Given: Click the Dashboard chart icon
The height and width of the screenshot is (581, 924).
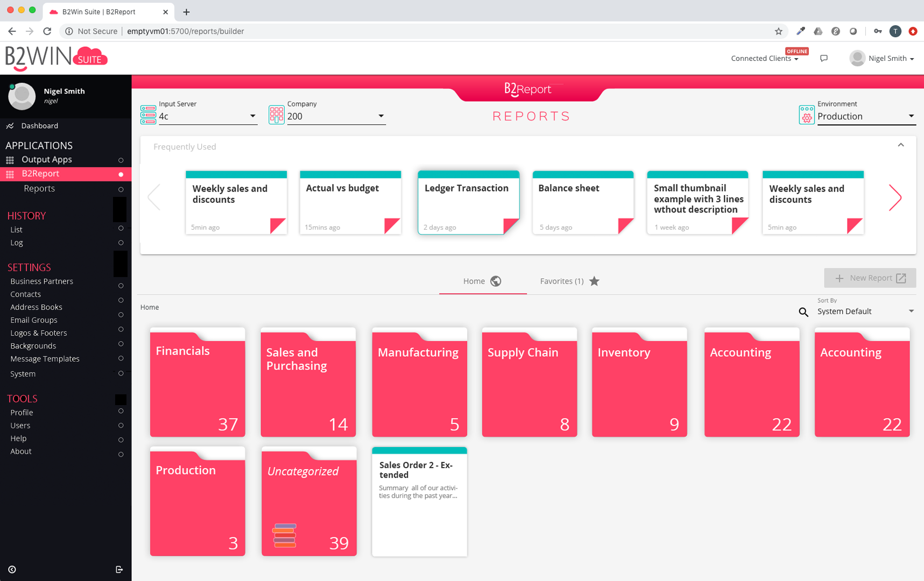Looking at the screenshot, I should tap(10, 126).
